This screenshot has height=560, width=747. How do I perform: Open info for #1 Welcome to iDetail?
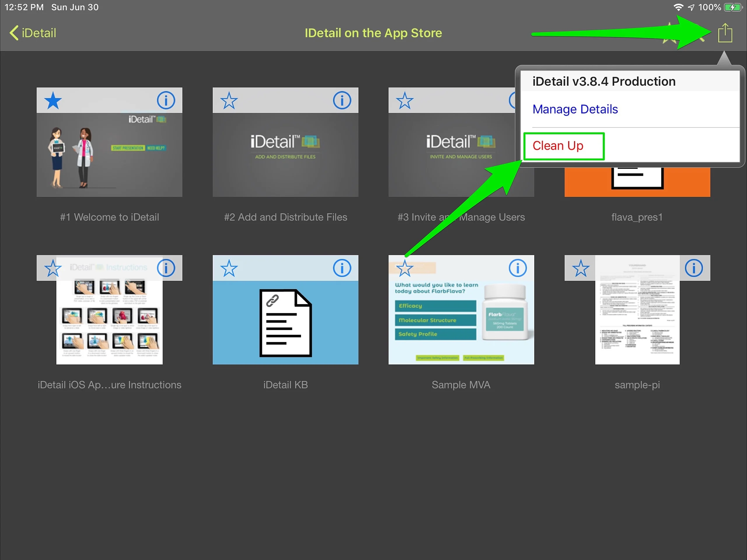(166, 100)
